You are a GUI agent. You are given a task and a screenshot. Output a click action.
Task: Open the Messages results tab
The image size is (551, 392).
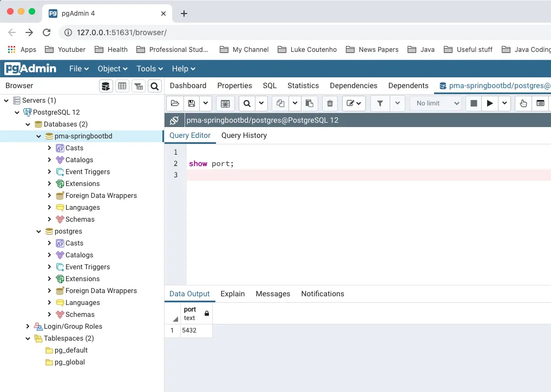coord(273,294)
